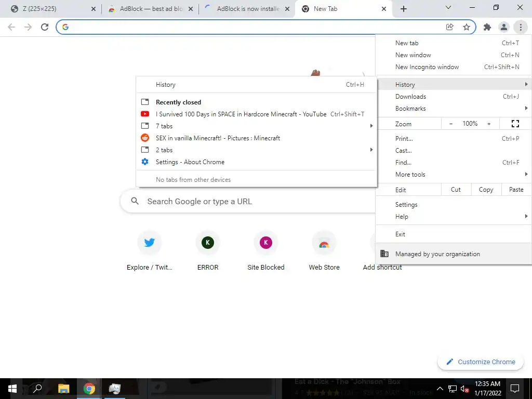Close the New Tab tab
This screenshot has height=399, width=532.
384,9
